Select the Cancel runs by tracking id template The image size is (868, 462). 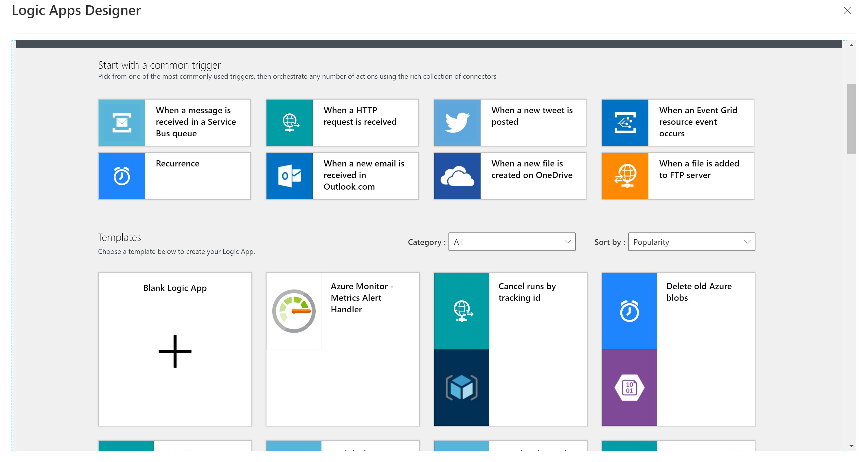tap(527, 292)
